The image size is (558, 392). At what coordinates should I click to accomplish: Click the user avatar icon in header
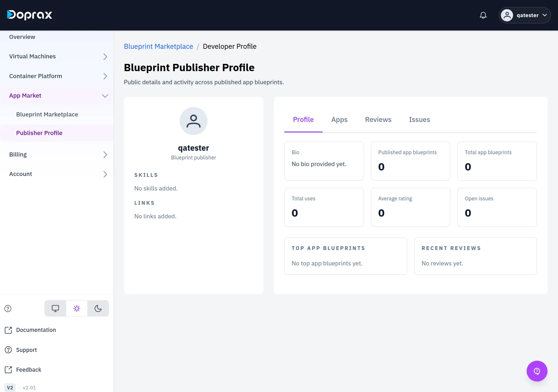[507, 15]
